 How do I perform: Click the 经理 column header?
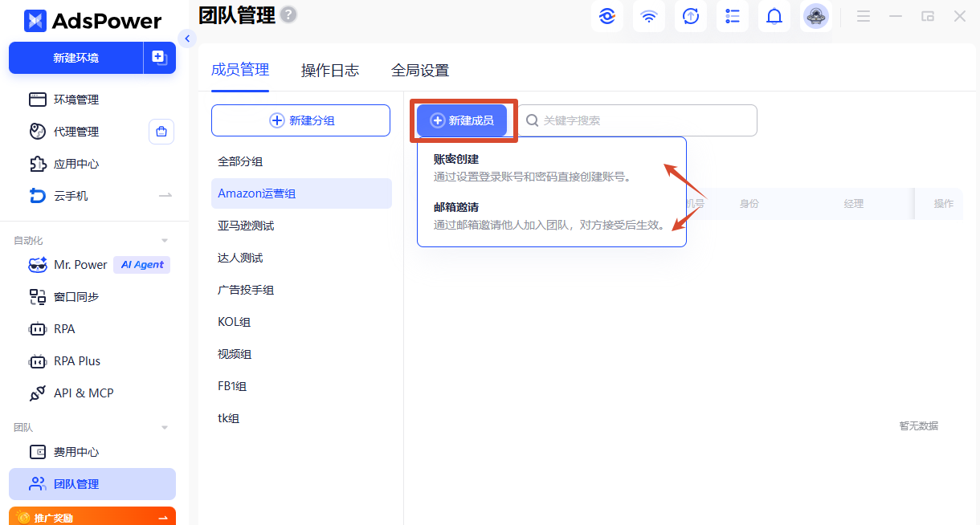(x=853, y=204)
